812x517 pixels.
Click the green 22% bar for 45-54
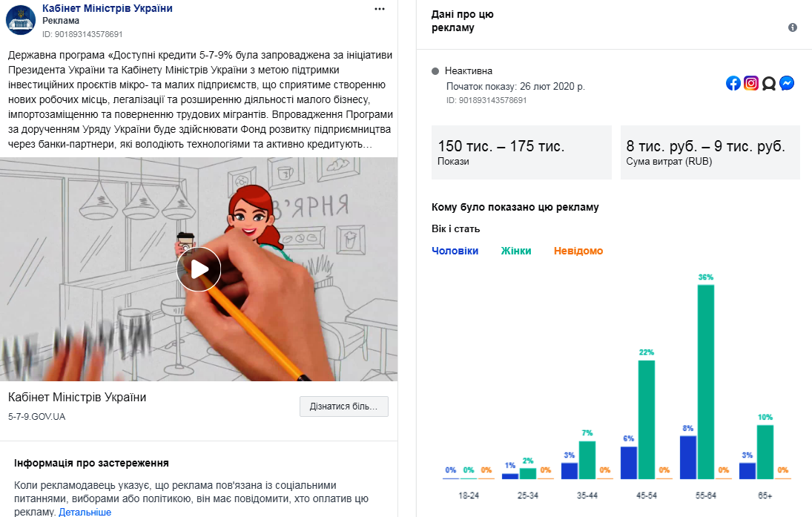pyautogui.click(x=647, y=420)
